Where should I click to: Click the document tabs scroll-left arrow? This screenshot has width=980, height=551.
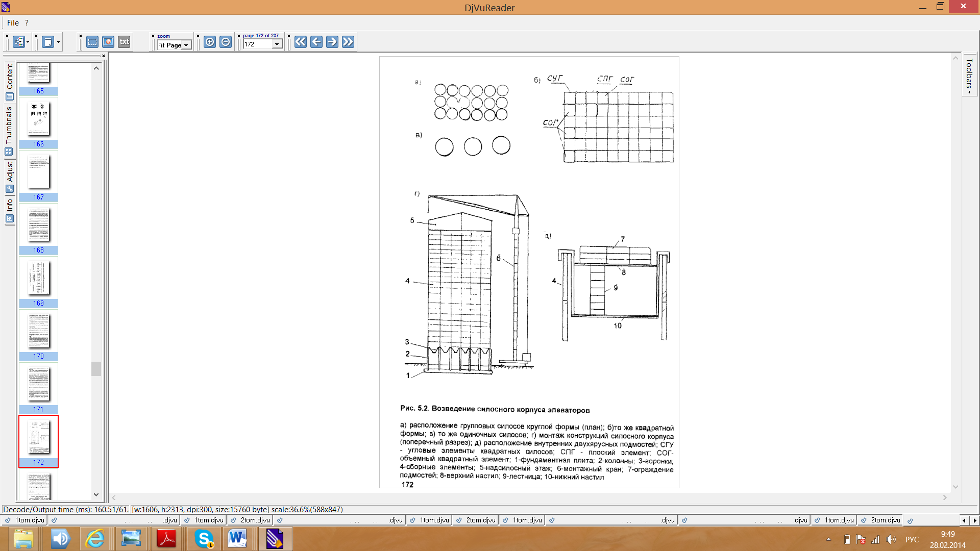[964, 520]
